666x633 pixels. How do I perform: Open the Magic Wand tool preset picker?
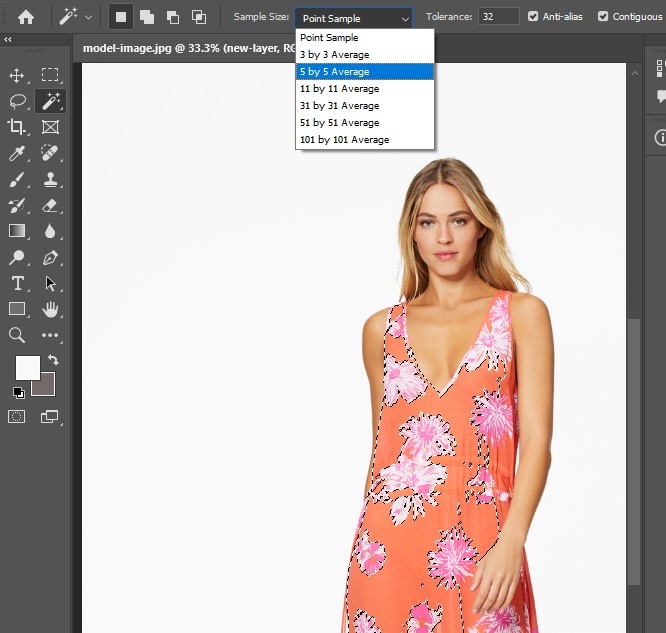89,17
